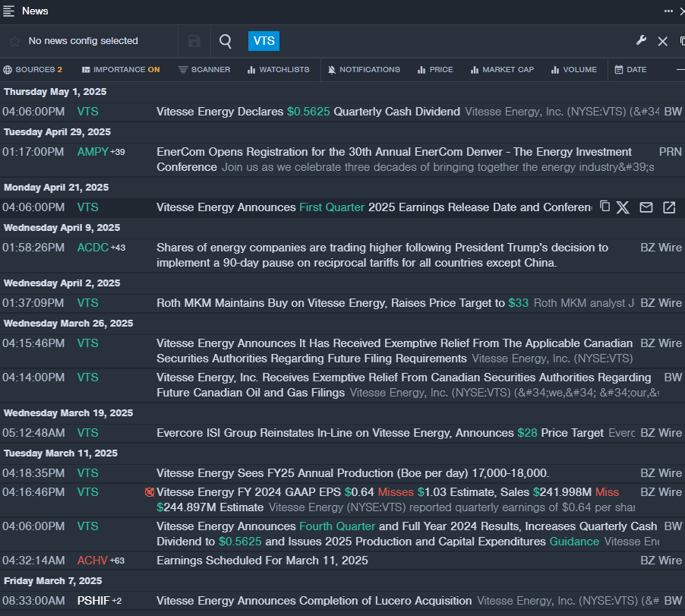This screenshot has width=685, height=616.
Task: Click the AMPY ticker symbol
Action: [93, 152]
